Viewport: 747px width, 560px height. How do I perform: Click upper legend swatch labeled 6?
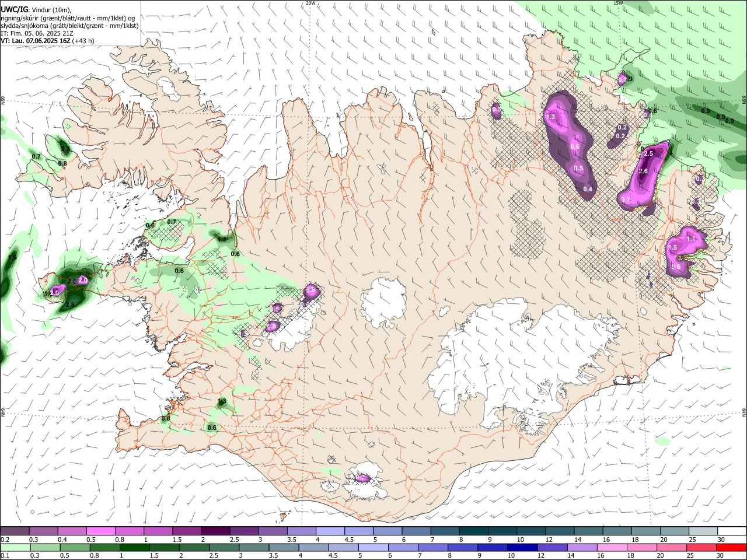pyautogui.click(x=417, y=531)
